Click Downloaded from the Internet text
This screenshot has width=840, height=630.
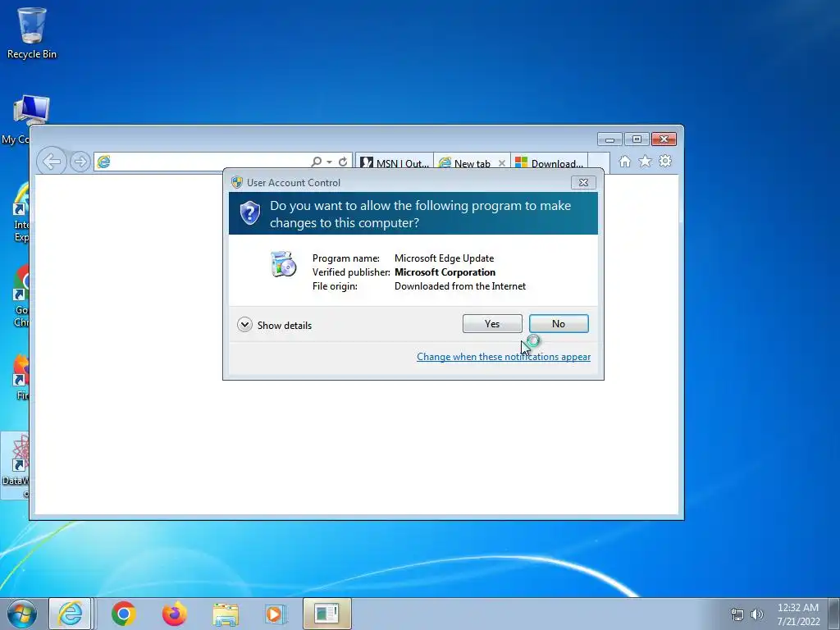(x=460, y=286)
